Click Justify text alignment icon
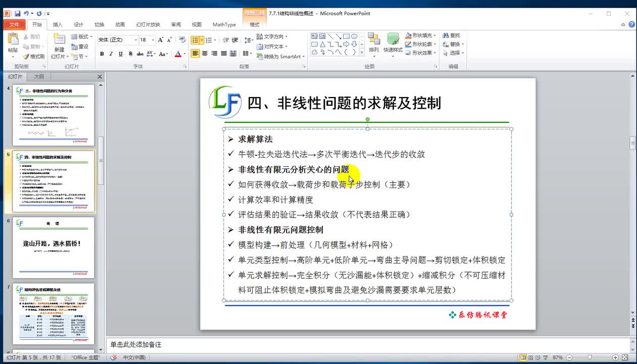Screen dimensions: 637x364 224,54
